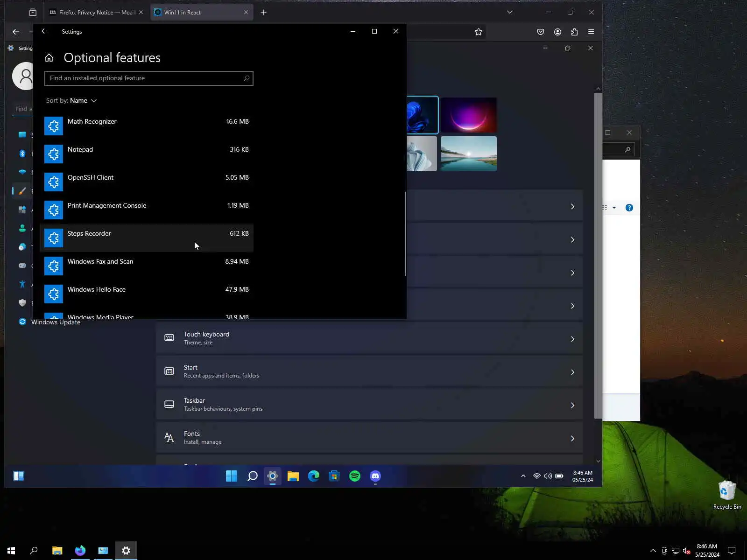747x560 pixels.
Task: Expand the Taskbar row chevron
Action: click(572, 406)
